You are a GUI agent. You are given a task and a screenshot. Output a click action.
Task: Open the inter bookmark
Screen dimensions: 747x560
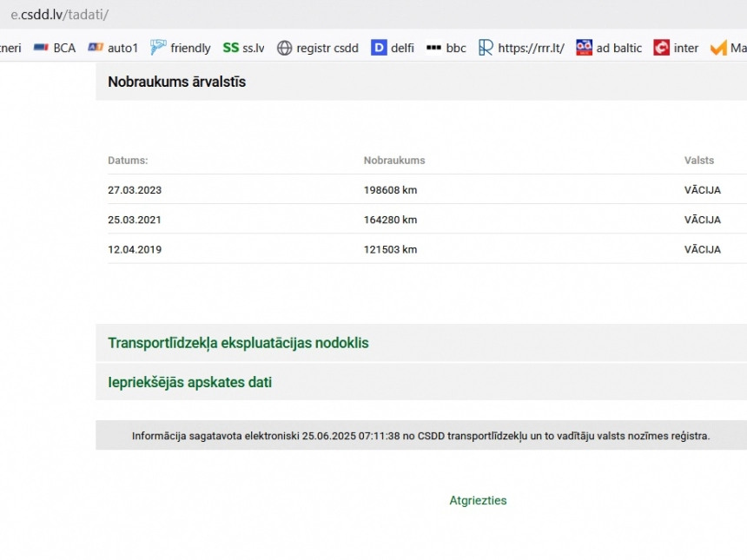point(677,48)
